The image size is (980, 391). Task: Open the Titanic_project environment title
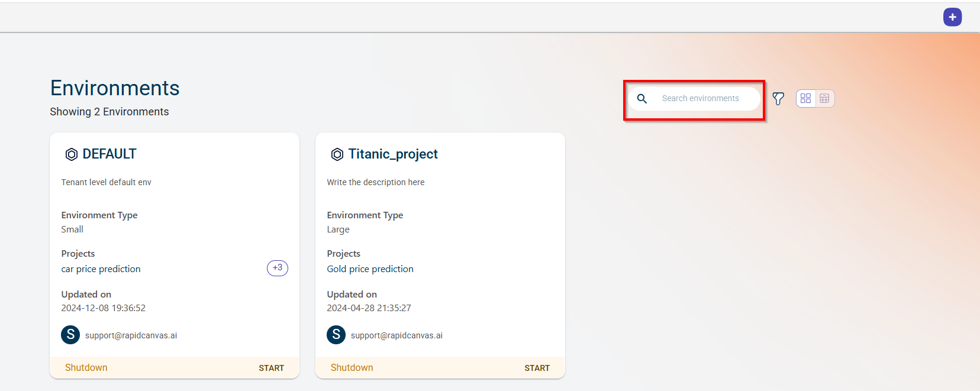393,154
